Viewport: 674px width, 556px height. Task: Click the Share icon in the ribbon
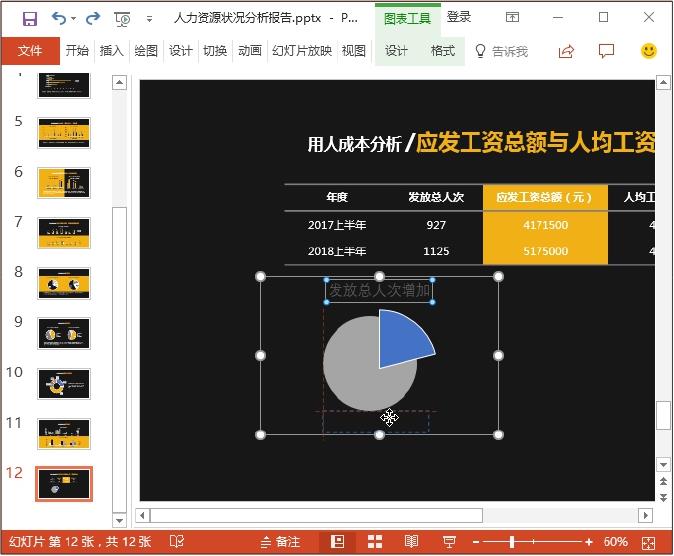566,51
